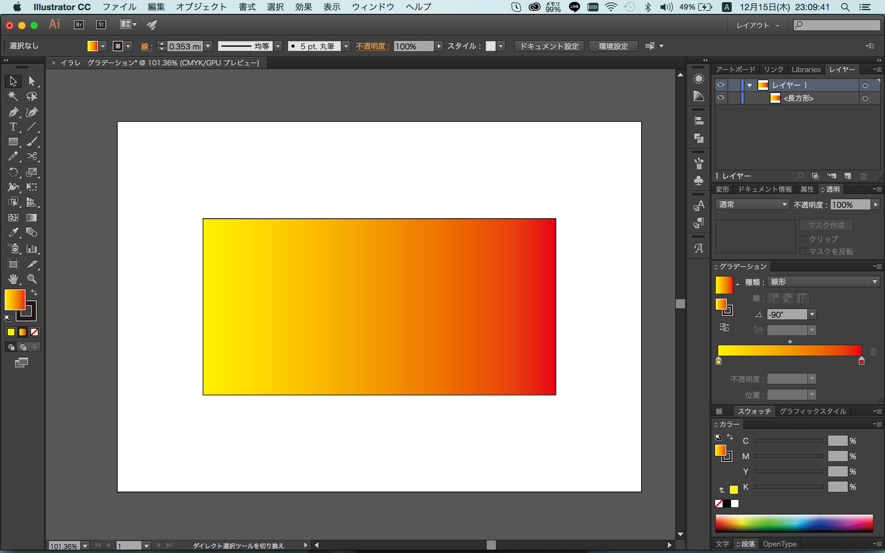
Task: Open the gradient 種類 dropdown
Action: (824, 282)
